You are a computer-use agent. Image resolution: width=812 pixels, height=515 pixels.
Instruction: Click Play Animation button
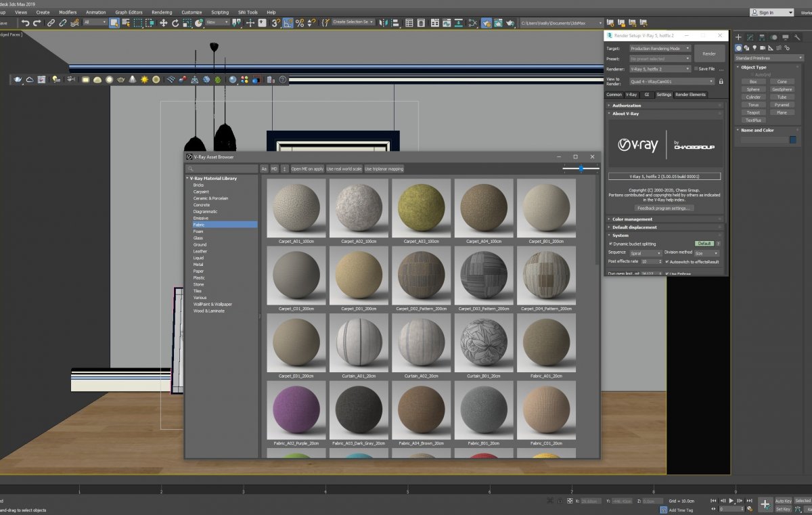pyautogui.click(x=731, y=501)
